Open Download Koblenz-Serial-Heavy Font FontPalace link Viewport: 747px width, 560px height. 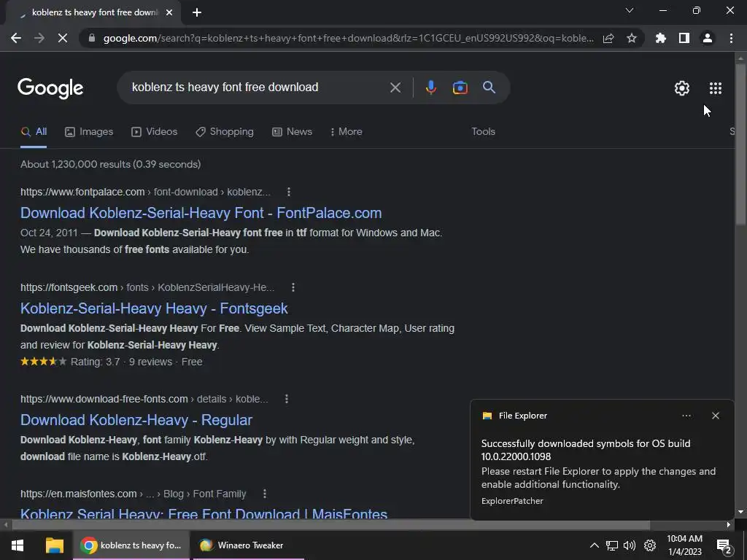201,213
